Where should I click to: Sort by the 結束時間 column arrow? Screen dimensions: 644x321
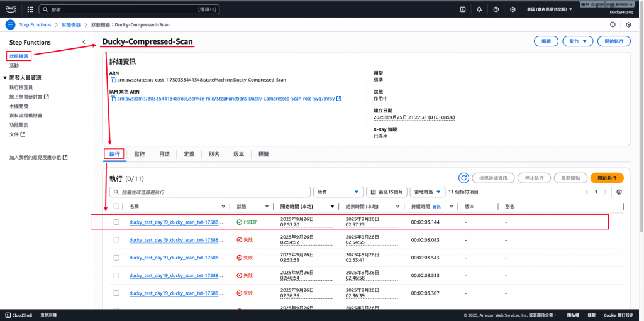pos(398,206)
